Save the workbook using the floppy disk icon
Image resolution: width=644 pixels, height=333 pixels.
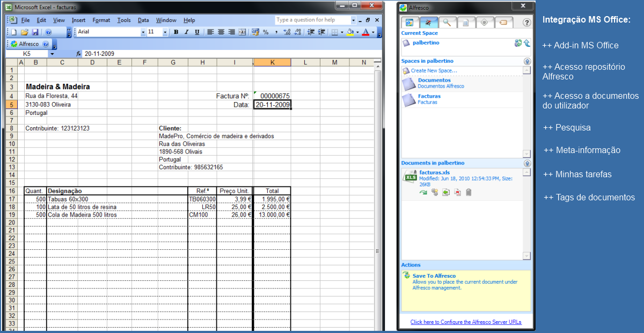point(35,32)
